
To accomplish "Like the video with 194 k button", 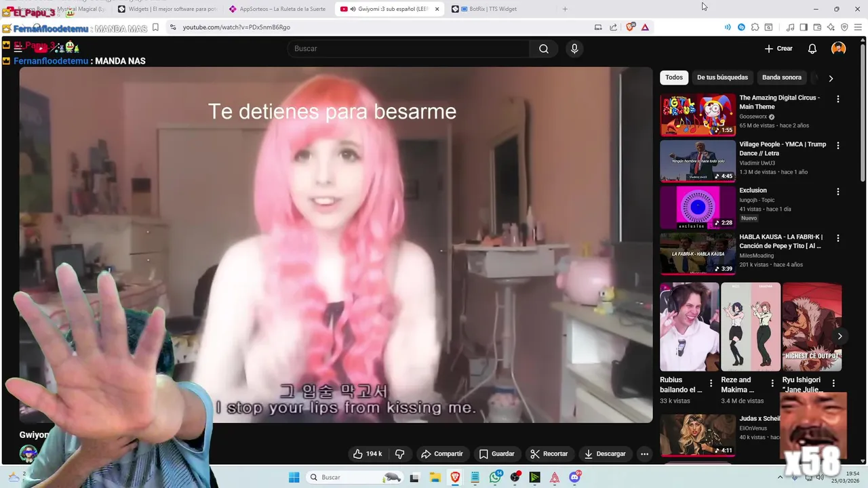I will (367, 453).
